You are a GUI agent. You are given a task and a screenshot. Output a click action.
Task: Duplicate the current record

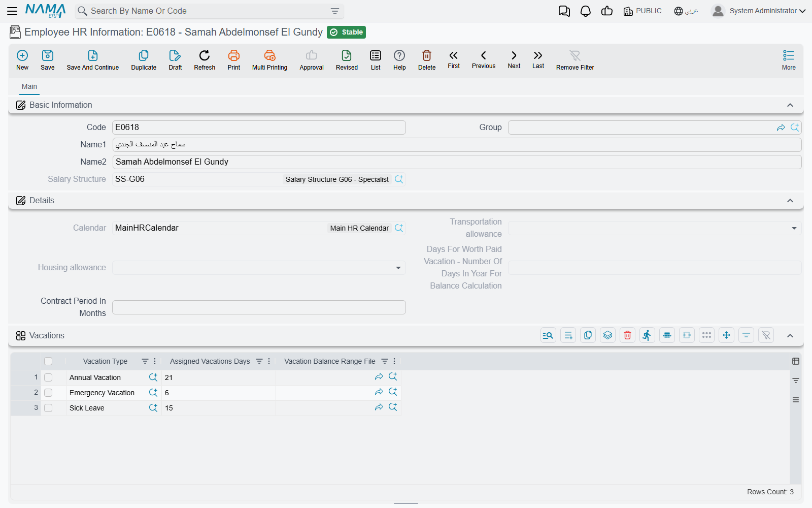point(144,60)
